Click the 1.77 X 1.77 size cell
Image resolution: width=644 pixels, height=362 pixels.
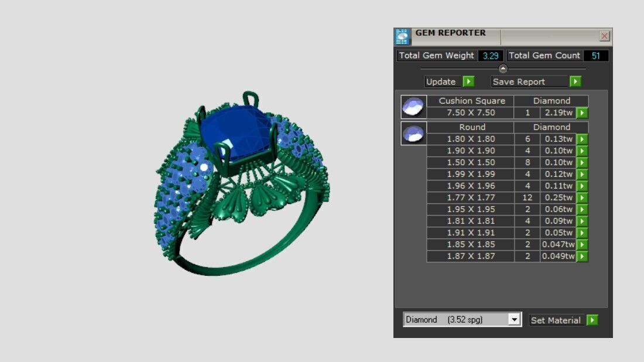tap(471, 197)
